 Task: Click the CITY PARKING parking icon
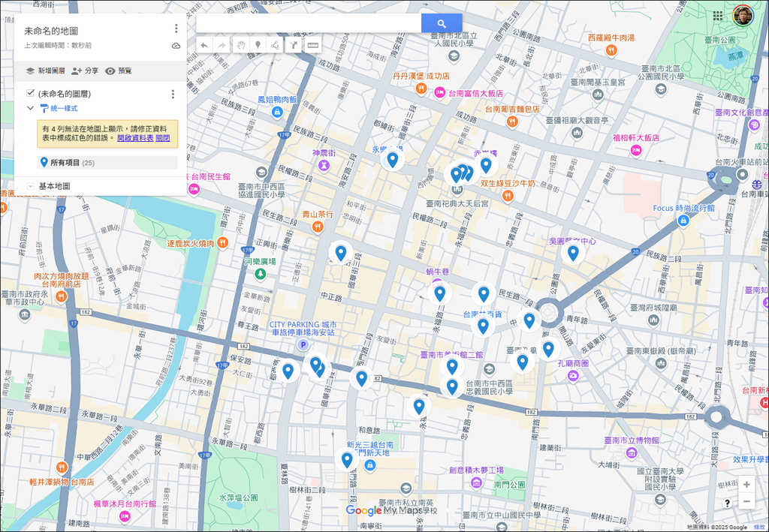(303, 345)
